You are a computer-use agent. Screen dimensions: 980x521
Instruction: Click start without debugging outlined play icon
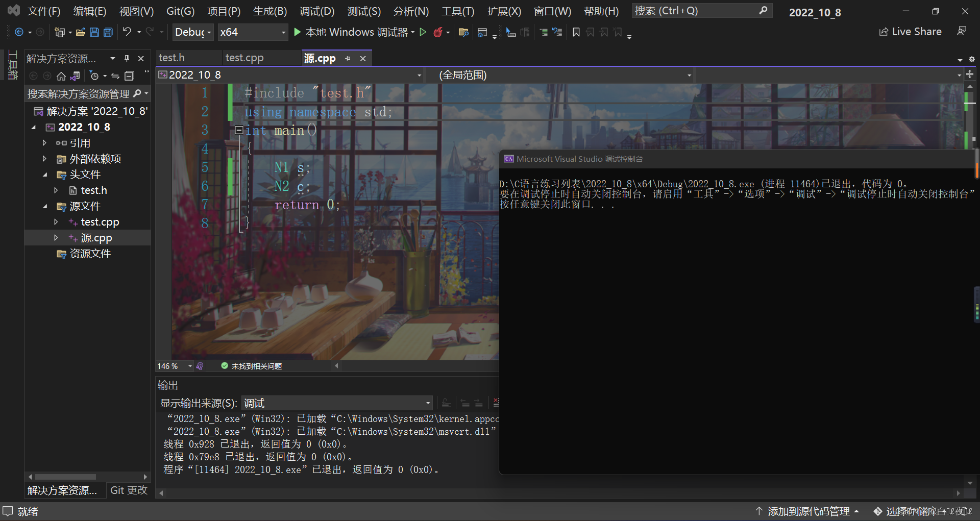(423, 32)
